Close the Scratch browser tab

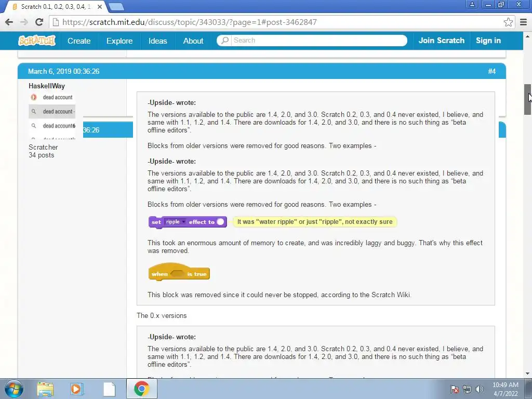click(100, 6)
